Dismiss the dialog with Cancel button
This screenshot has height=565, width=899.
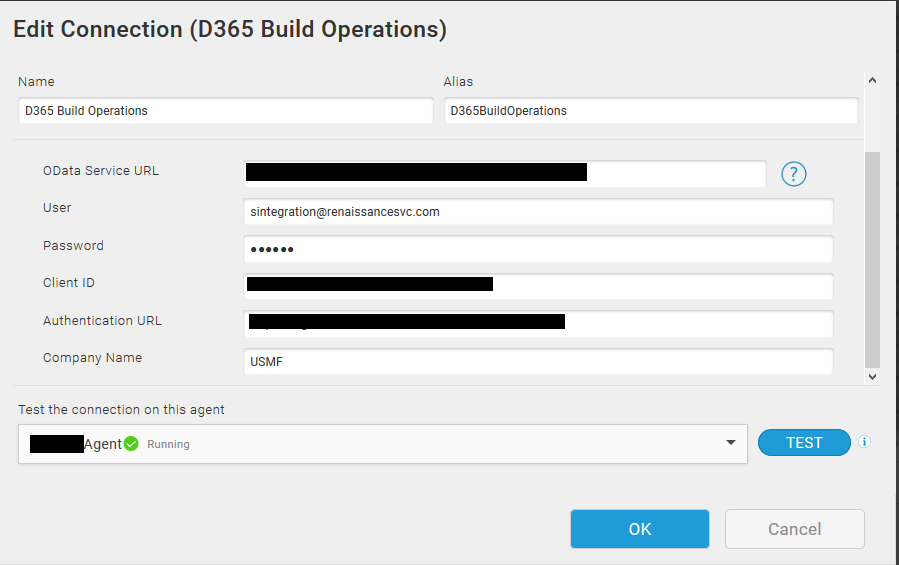(795, 529)
